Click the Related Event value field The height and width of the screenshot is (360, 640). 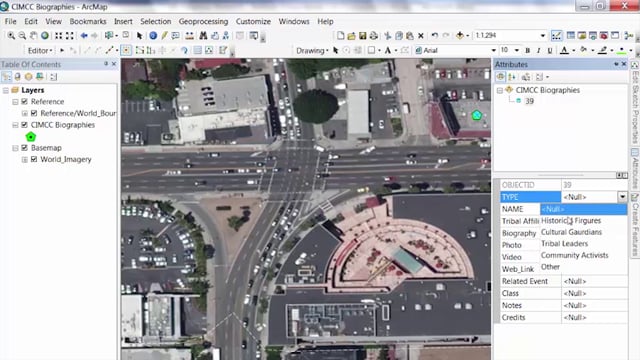pyautogui.click(x=594, y=281)
